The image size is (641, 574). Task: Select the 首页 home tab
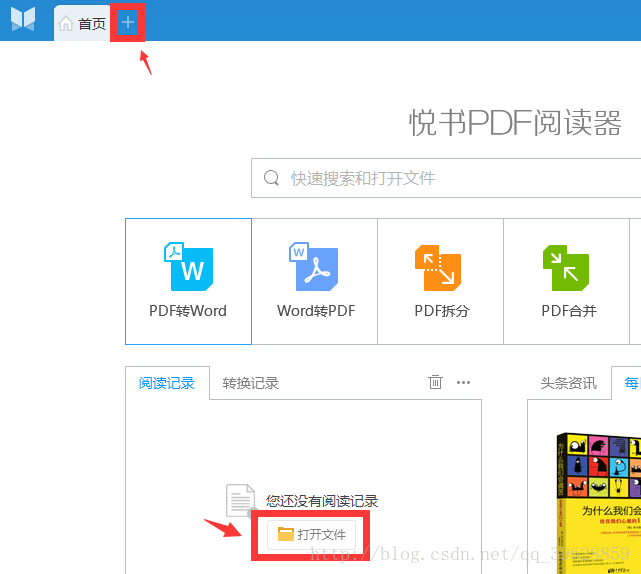[82, 24]
